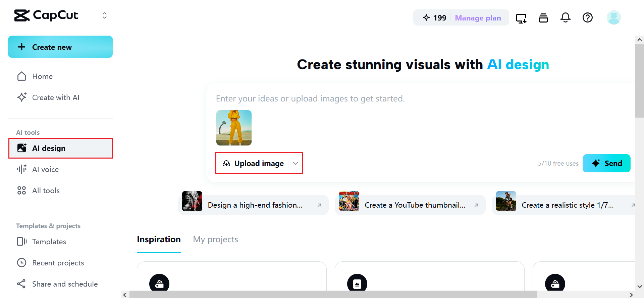Switch to the My projects tab
The width and height of the screenshot is (644, 298).
[215, 239]
